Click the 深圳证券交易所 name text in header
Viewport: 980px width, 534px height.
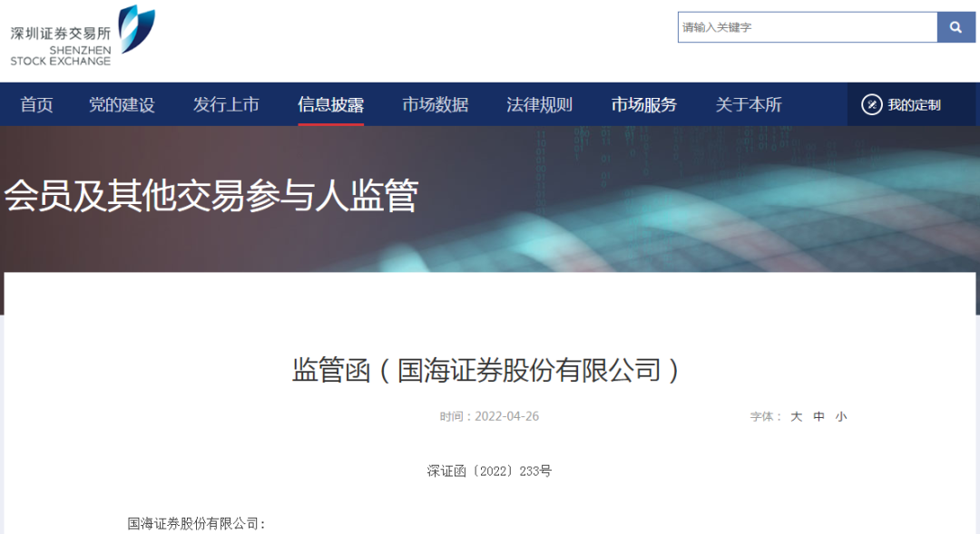60,34
